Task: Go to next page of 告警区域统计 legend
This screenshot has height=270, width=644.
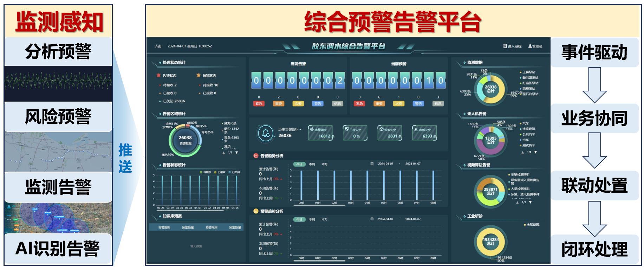Action: (237, 153)
